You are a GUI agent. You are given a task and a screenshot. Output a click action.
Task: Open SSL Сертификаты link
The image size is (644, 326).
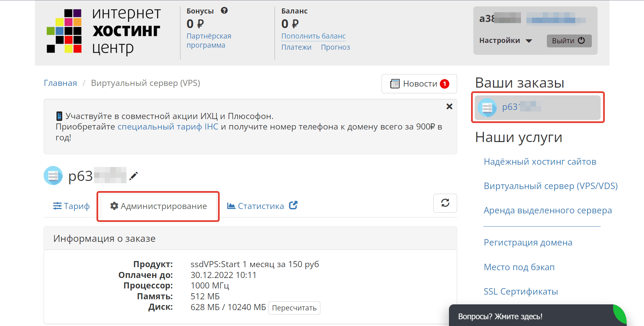(521, 292)
